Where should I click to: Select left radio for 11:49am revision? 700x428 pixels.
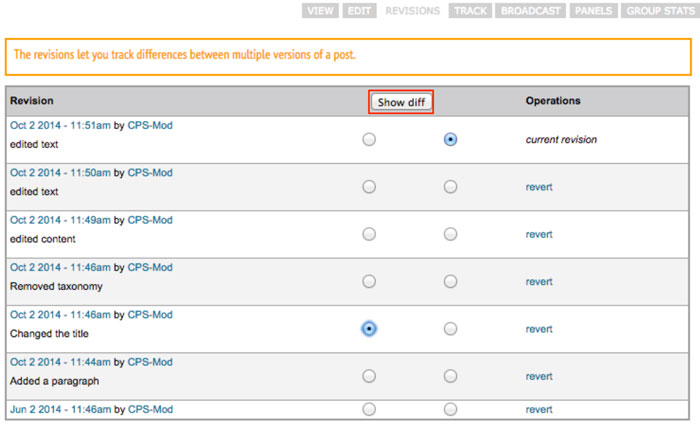tap(369, 234)
